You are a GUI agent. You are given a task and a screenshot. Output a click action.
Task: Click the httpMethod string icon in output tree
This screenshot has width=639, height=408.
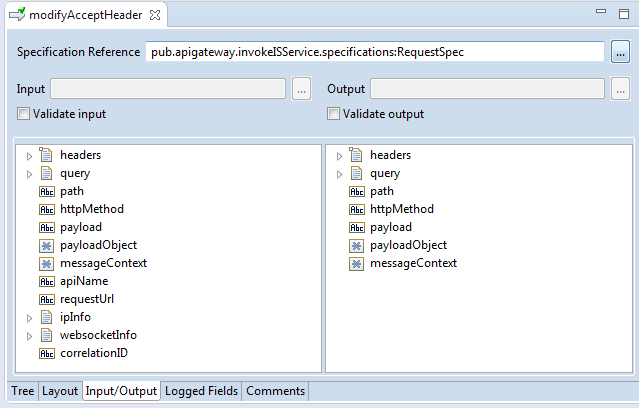click(x=356, y=209)
